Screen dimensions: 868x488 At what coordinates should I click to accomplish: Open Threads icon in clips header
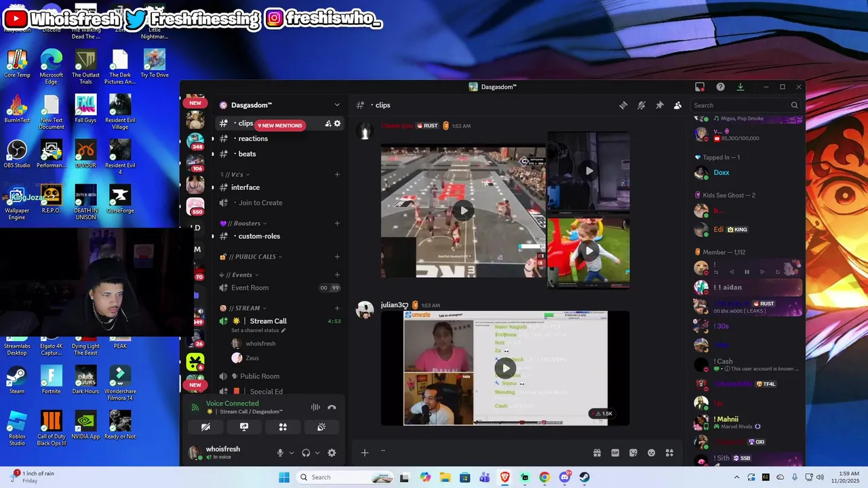623,105
